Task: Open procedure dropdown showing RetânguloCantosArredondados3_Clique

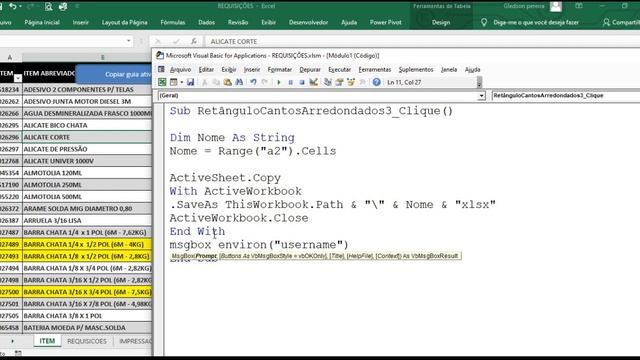Action: (566, 96)
